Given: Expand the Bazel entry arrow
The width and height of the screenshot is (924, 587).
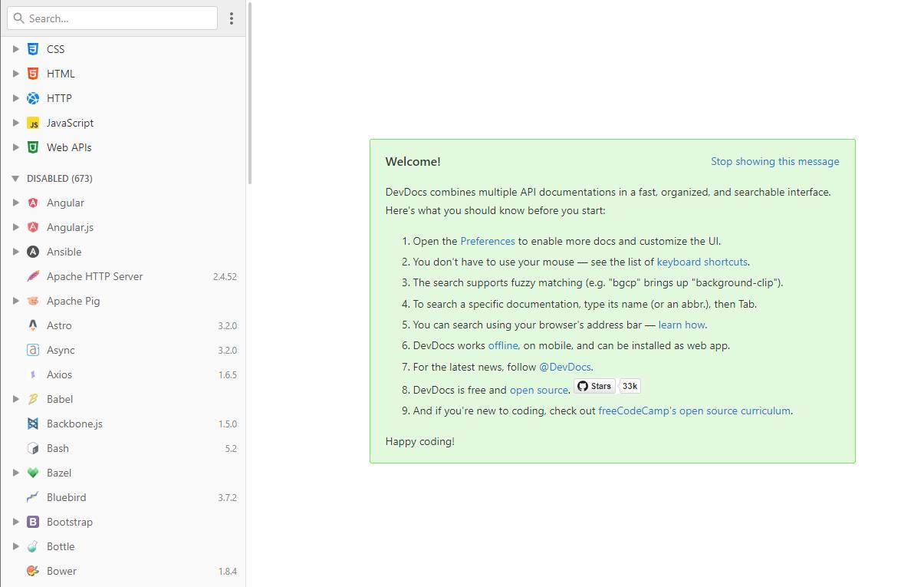Looking at the screenshot, I should (15, 473).
